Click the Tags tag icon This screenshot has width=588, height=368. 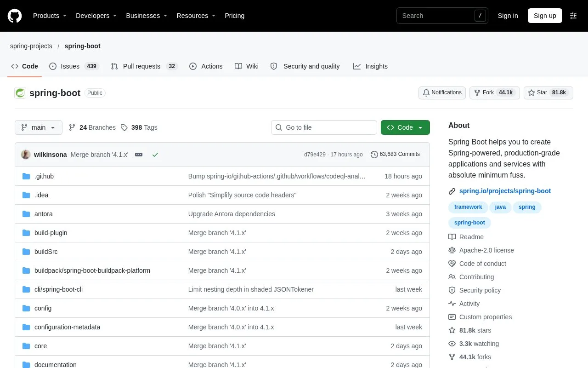pos(124,127)
